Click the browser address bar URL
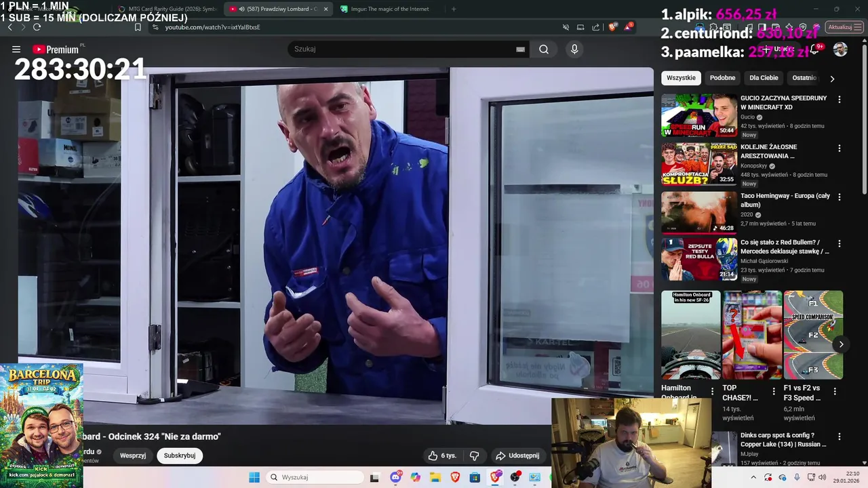This screenshot has width=868, height=488. tap(213, 27)
